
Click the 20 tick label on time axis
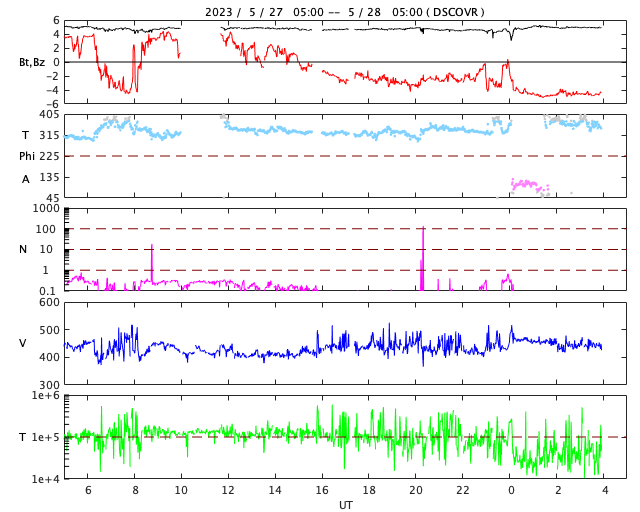[416, 491]
